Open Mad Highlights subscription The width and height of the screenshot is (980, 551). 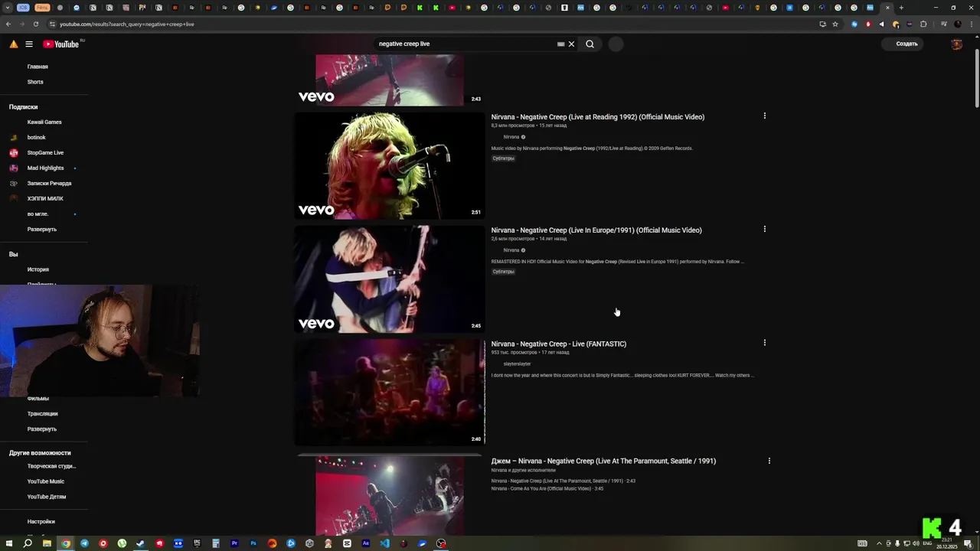pos(45,168)
